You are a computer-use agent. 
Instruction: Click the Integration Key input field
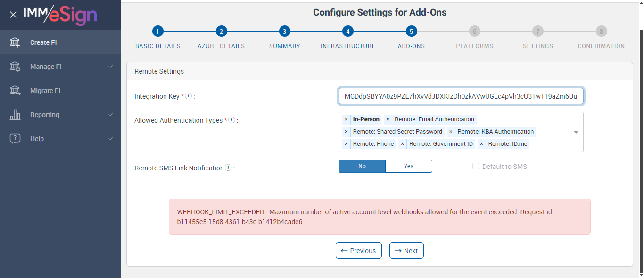click(461, 96)
